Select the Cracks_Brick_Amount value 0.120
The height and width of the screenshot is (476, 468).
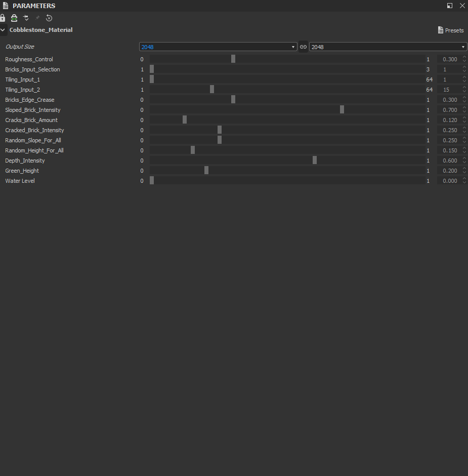click(449, 120)
